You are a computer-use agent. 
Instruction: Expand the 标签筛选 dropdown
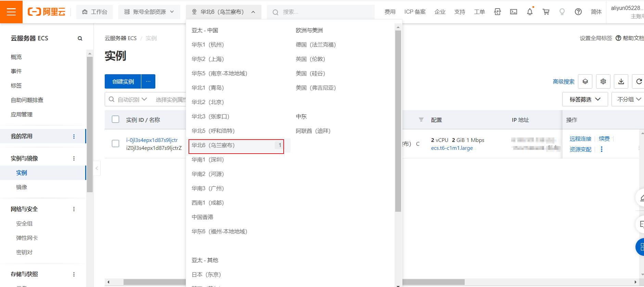click(x=585, y=99)
